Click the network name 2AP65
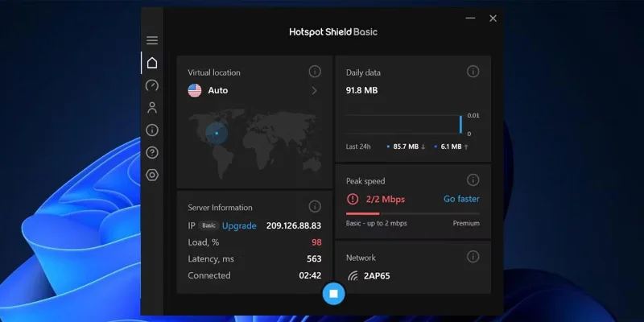644x322 pixels. (x=377, y=275)
